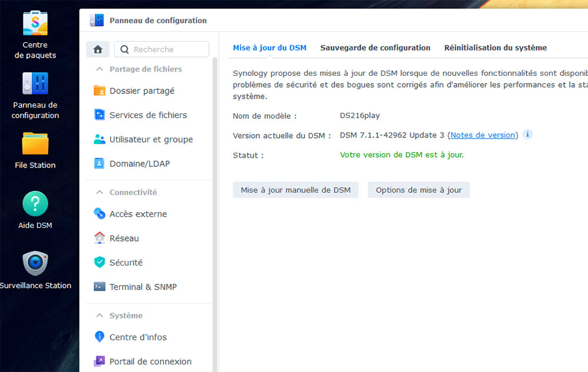Collapse the Système section
588x372 pixels.
(99, 316)
